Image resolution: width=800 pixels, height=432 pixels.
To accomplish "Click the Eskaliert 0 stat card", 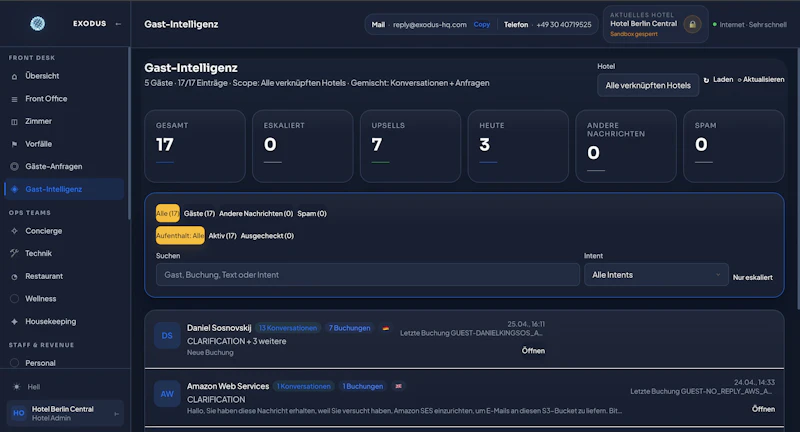I will (303, 146).
